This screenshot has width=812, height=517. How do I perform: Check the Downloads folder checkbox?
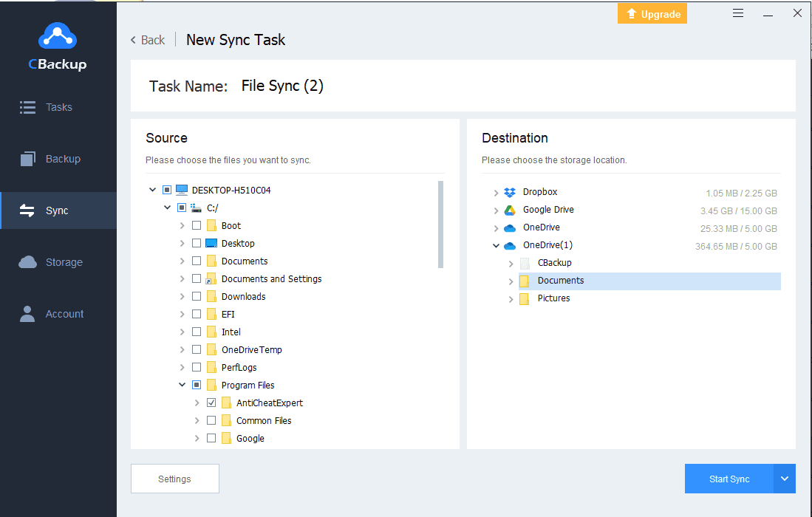click(x=197, y=296)
